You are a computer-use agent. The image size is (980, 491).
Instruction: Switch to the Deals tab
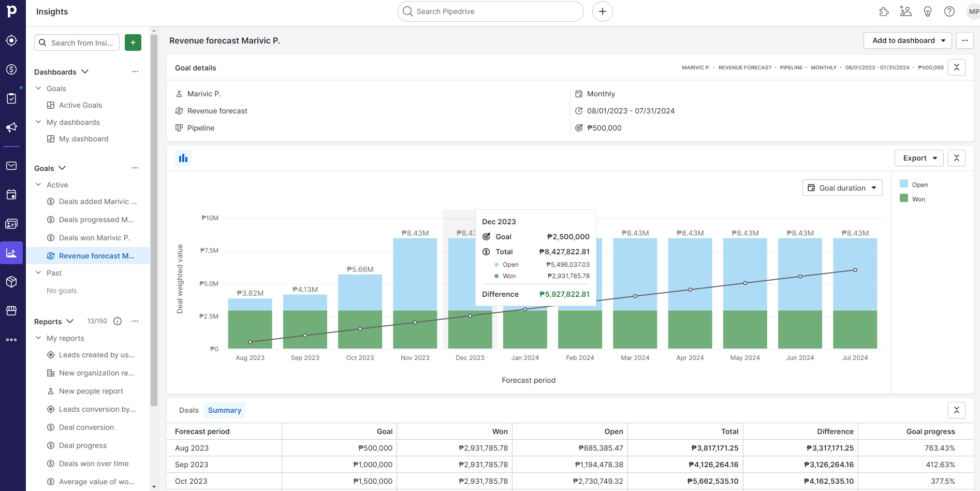pos(189,410)
